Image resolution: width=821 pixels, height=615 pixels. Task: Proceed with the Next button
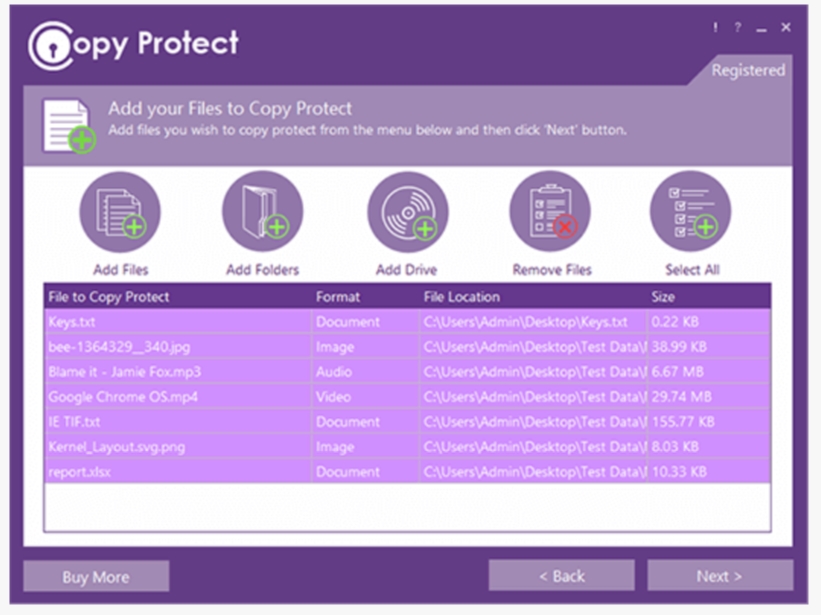coord(720,576)
